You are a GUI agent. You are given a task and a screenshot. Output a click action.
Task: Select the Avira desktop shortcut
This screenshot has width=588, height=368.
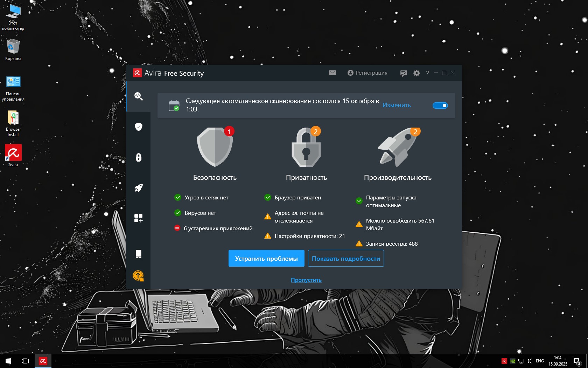coord(13,156)
